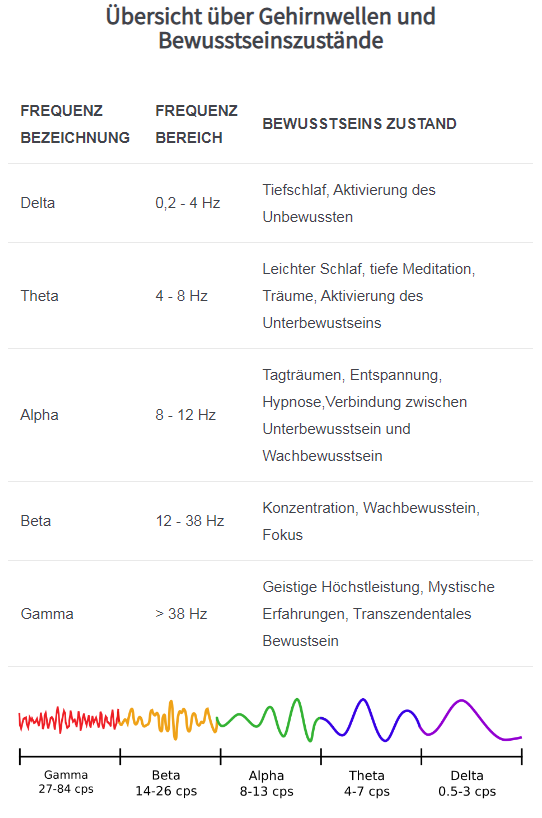Image resolution: width=542 pixels, height=818 pixels.
Task: Click the purple Delta waveform segment
Action: (472, 720)
